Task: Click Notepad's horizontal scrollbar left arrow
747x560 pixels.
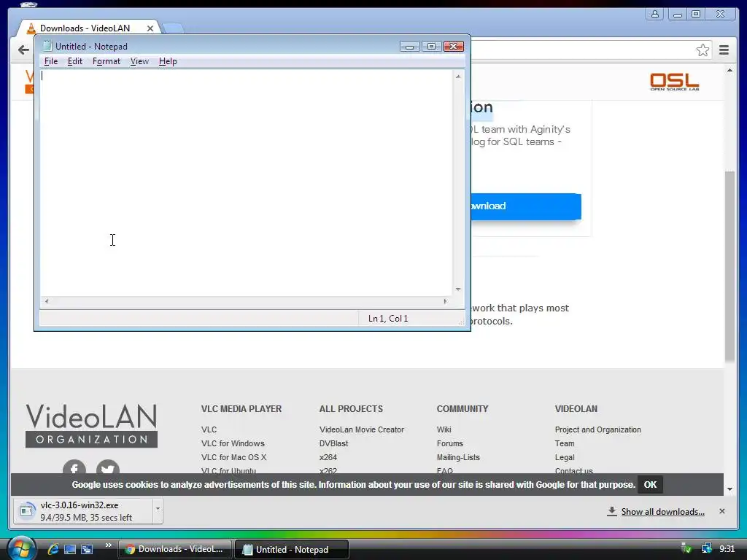Action: [x=46, y=301]
